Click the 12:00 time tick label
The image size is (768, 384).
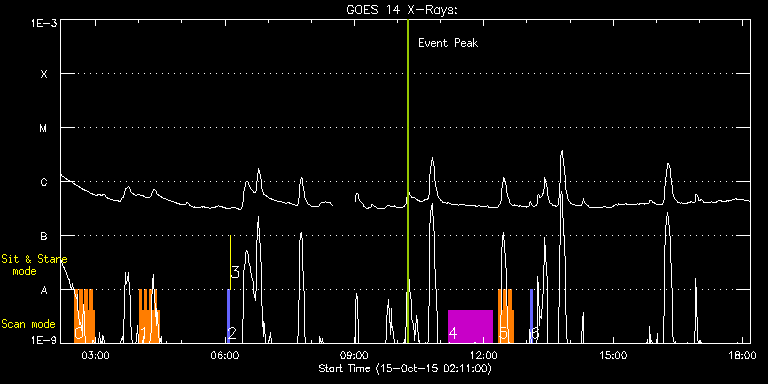click(x=484, y=356)
